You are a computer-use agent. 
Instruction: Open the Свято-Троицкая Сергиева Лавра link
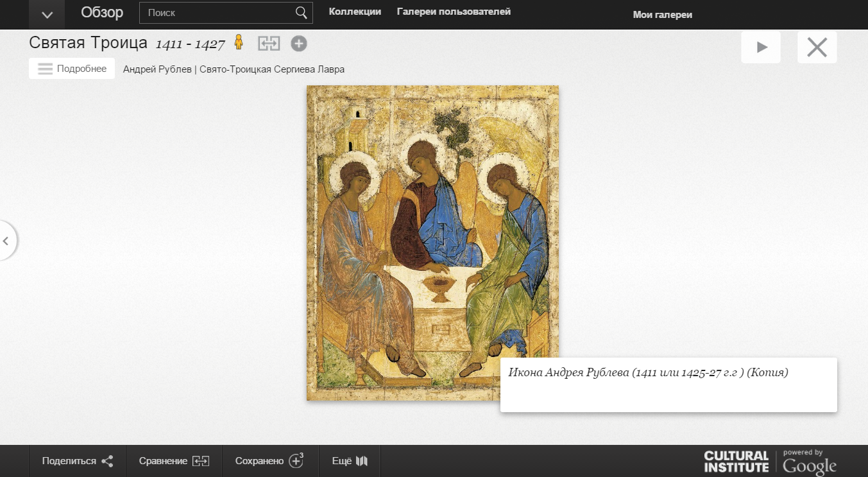(x=272, y=69)
